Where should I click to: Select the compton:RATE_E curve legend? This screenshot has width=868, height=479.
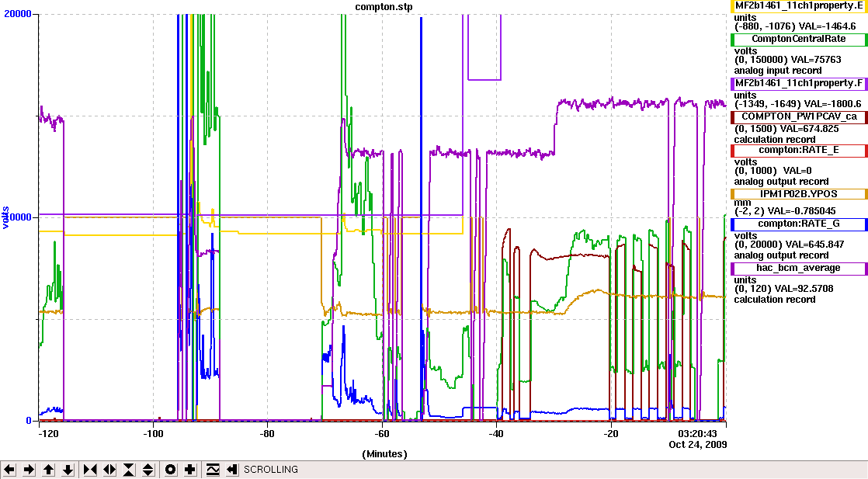click(799, 150)
